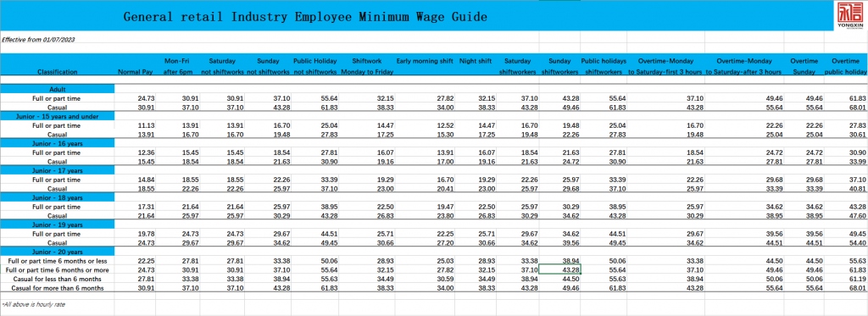Select the 'Junior - 20 years' heading
Image resolution: width=868 pixels, height=316 pixels.
[x=58, y=252]
